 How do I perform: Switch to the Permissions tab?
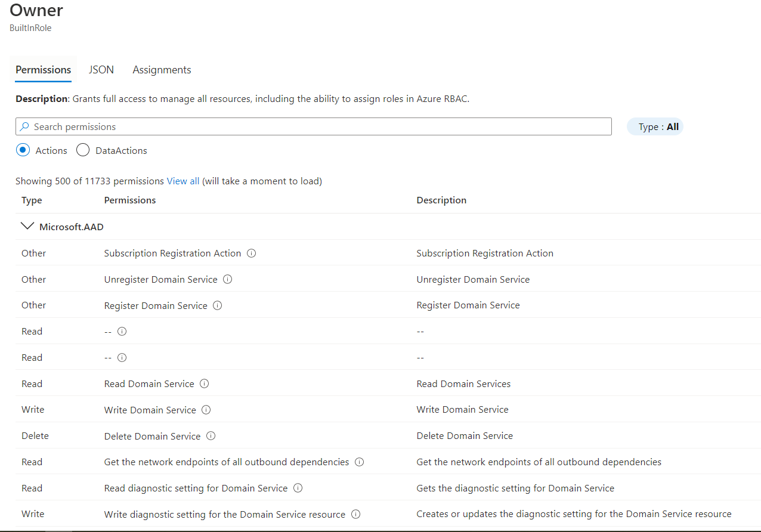click(x=44, y=70)
